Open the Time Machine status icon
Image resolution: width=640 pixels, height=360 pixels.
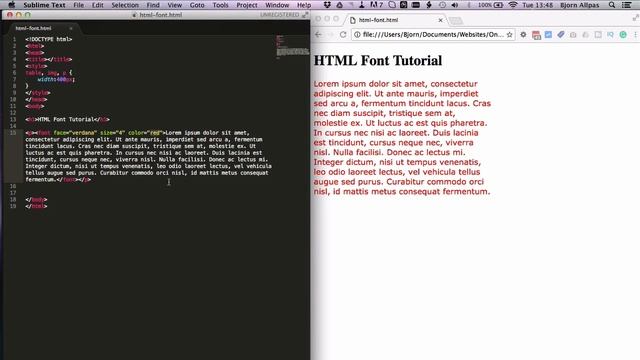coord(442,5)
